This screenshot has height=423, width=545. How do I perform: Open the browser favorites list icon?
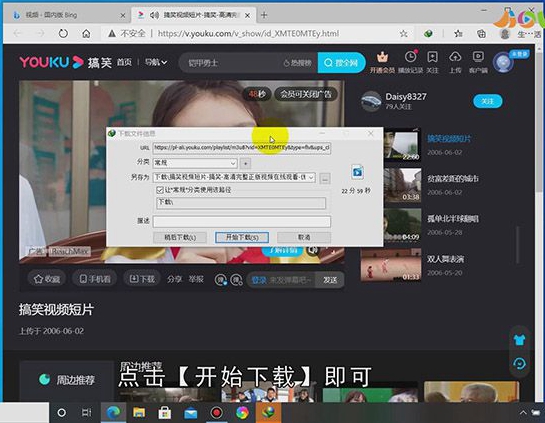458,33
